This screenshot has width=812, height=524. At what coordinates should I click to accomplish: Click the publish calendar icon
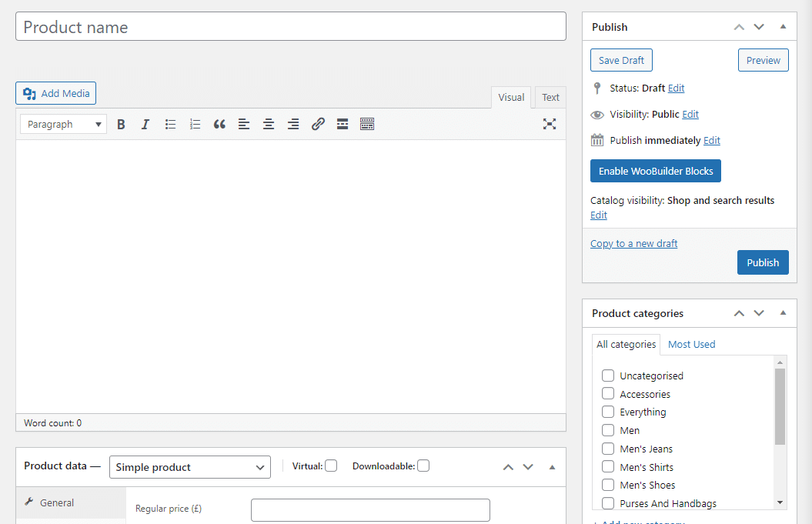[597, 140]
